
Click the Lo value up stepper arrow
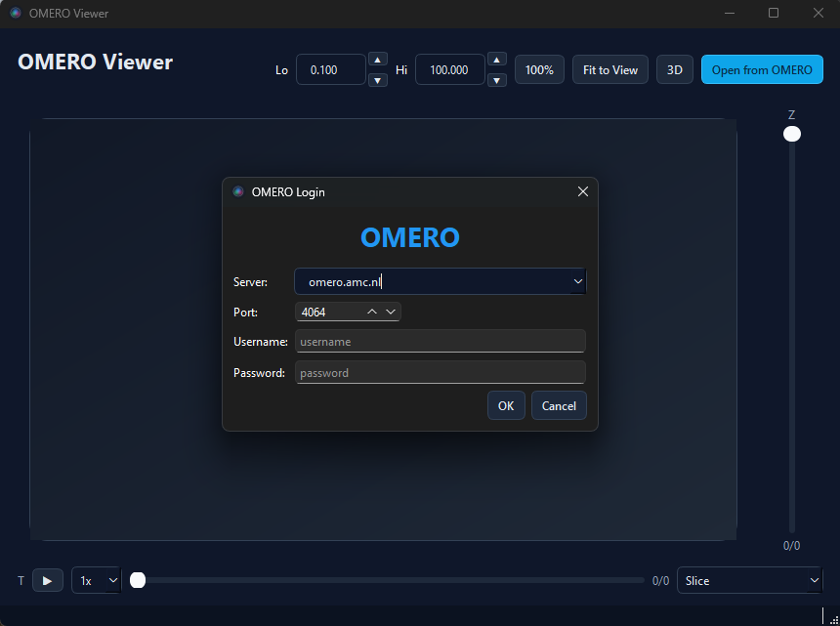pyautogui.click(x=378, y=60)
